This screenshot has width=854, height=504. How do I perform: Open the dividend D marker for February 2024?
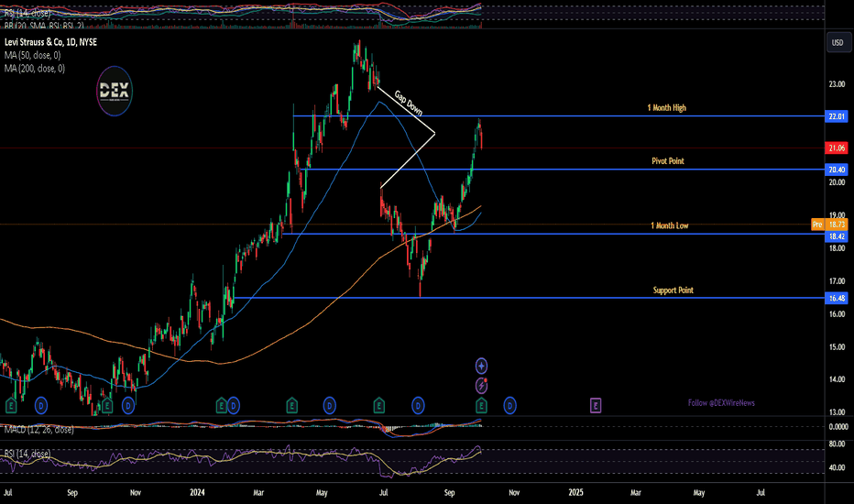click(233, 405)
